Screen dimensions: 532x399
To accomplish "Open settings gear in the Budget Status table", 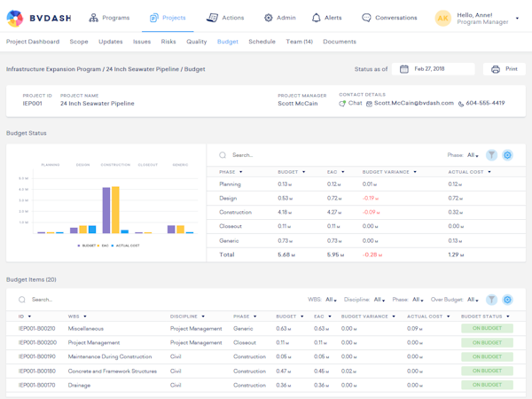I will pyautogui.click(x=507, y=154).
